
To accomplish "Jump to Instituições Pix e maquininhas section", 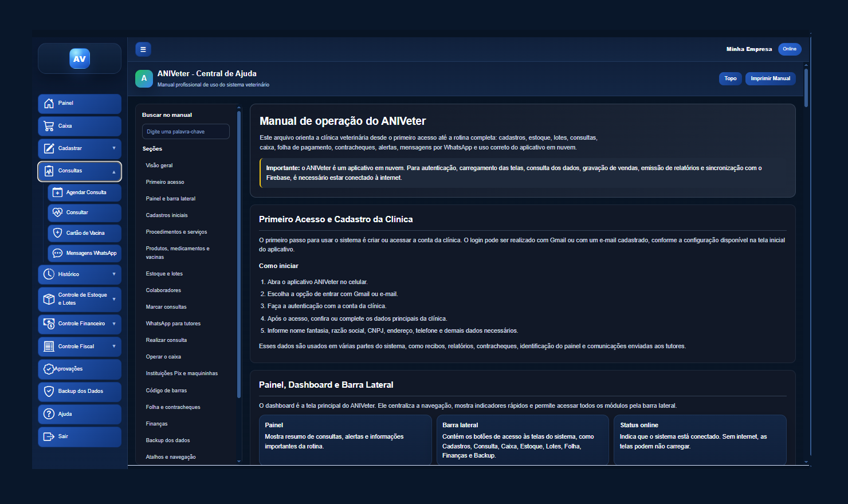I will pyautogui.click(x=182, y=373).
